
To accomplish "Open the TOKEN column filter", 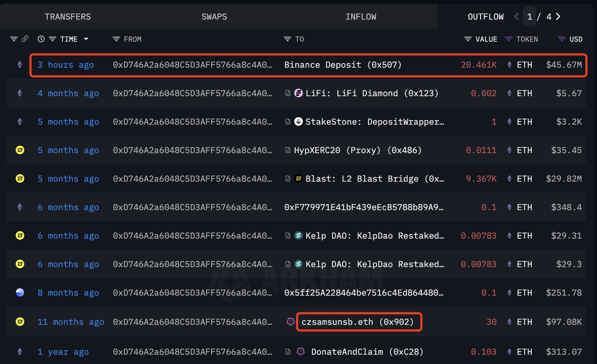I will tap(509, 39).
